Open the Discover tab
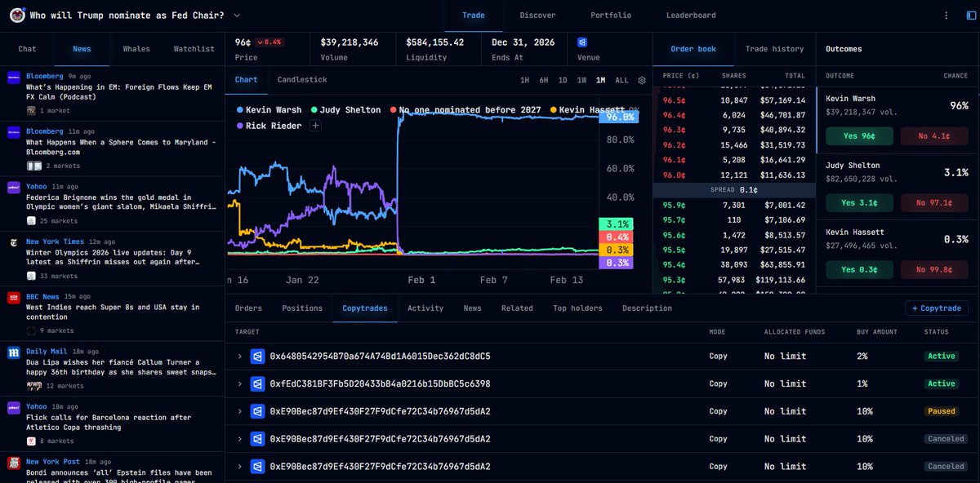 537,16
